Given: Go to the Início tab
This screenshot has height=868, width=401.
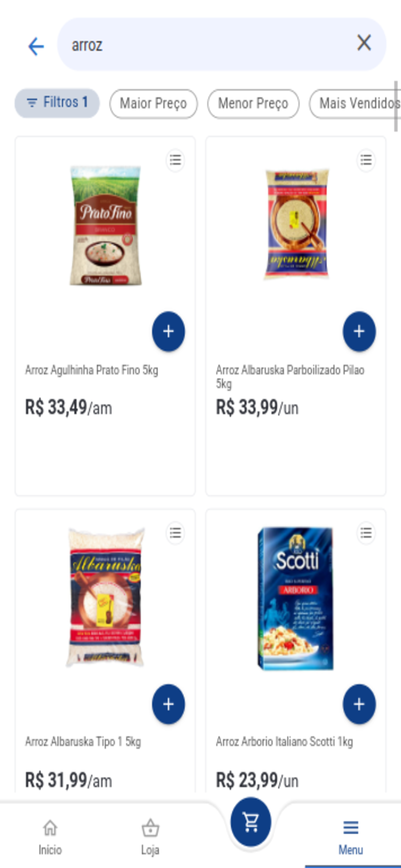Looking at the screenshot, I should click(50, 837).
